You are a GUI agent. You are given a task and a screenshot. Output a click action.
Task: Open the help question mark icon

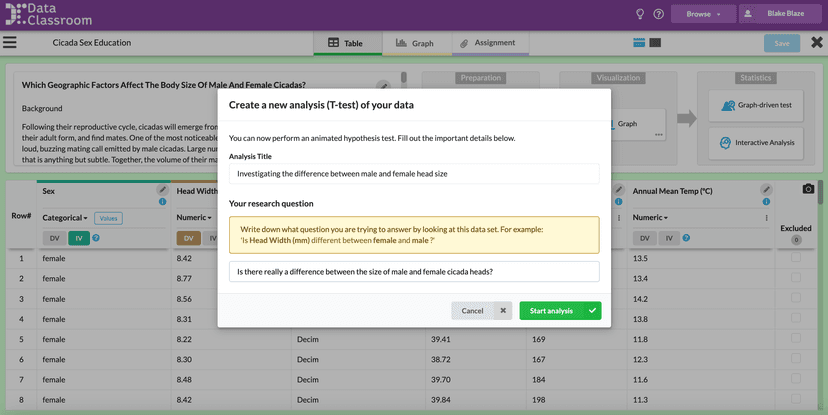[658, 14]
